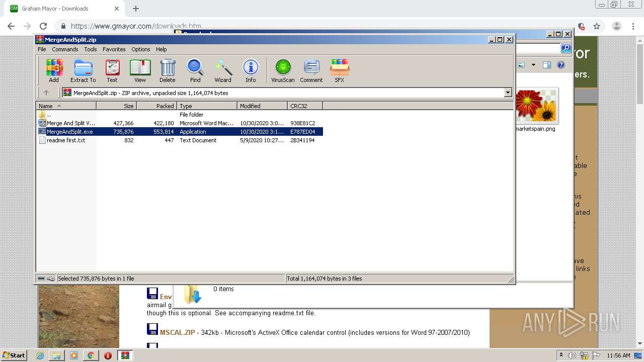The height and width of the screenshot is (362, 644).
Task: Open a new browser tab
Action: pos(136,9)
